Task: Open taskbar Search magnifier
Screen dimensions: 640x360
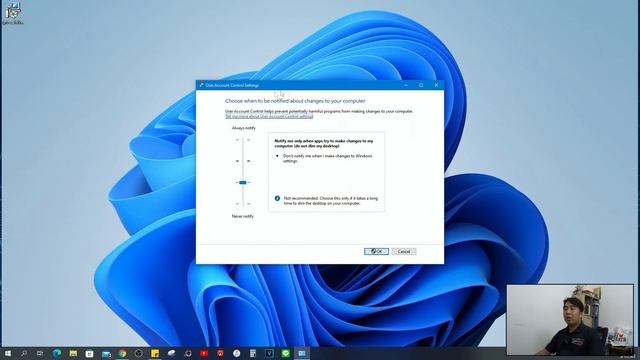Action: coord(24,353)
